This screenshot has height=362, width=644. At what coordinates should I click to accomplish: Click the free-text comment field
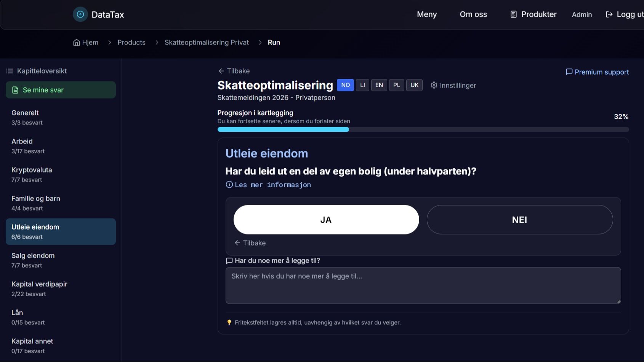pos(423,285)
